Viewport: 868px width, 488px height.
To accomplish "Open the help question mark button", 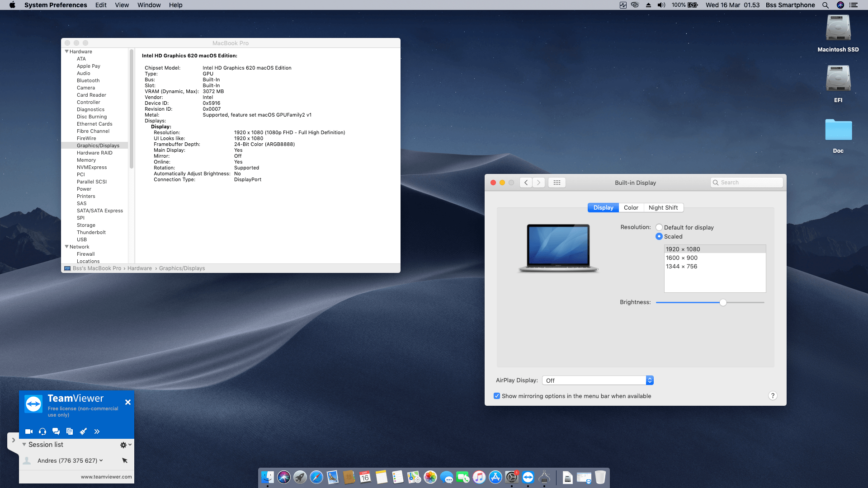I will pos(773,396).
